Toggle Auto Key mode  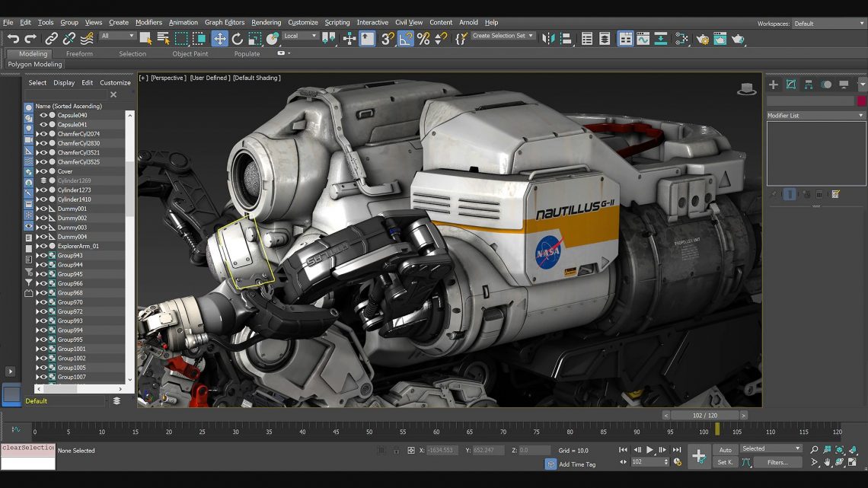tap(725, 449)
